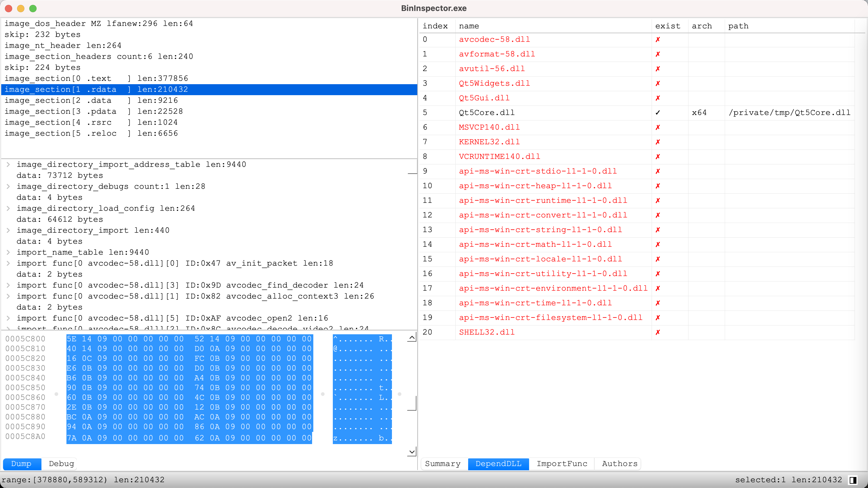
Task: Click the DependDLL tab
Action: pyautogui.click(x=499, y=463)
